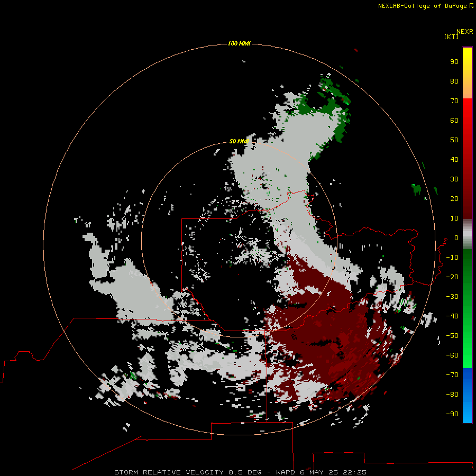Click the -30 value on velocity scale

pyautogui.click(x=452, y=297)
